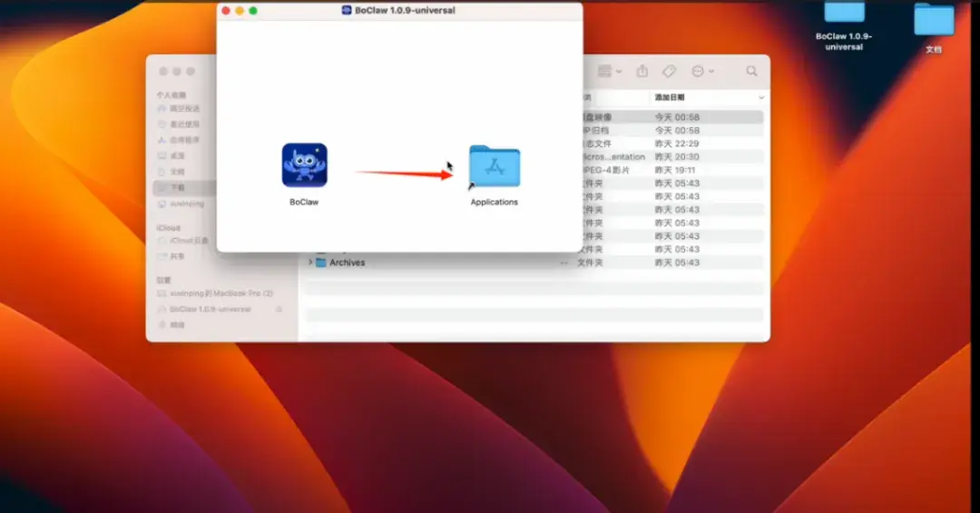
Task: Select the row dated 昨天 22:29
Action: [672, 143]
